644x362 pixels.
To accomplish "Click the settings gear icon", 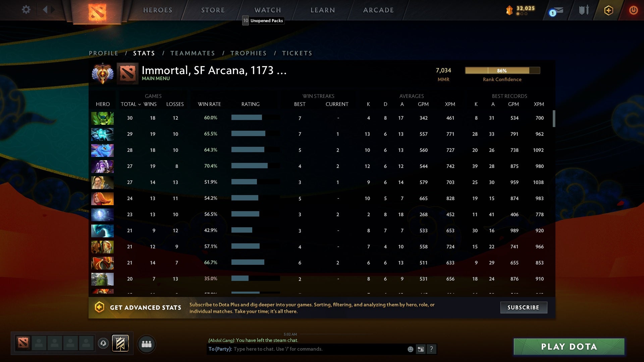I will click(26, 10).
